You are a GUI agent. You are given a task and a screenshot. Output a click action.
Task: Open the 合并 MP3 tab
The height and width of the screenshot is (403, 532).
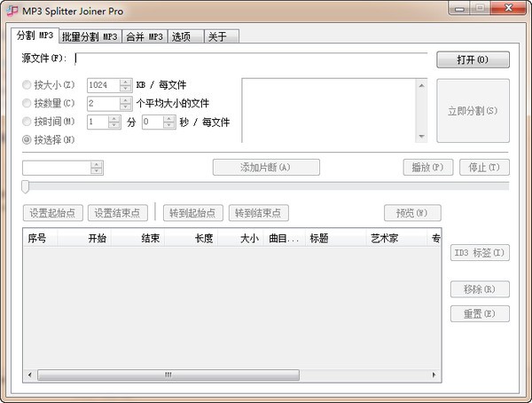click(145, 36)
